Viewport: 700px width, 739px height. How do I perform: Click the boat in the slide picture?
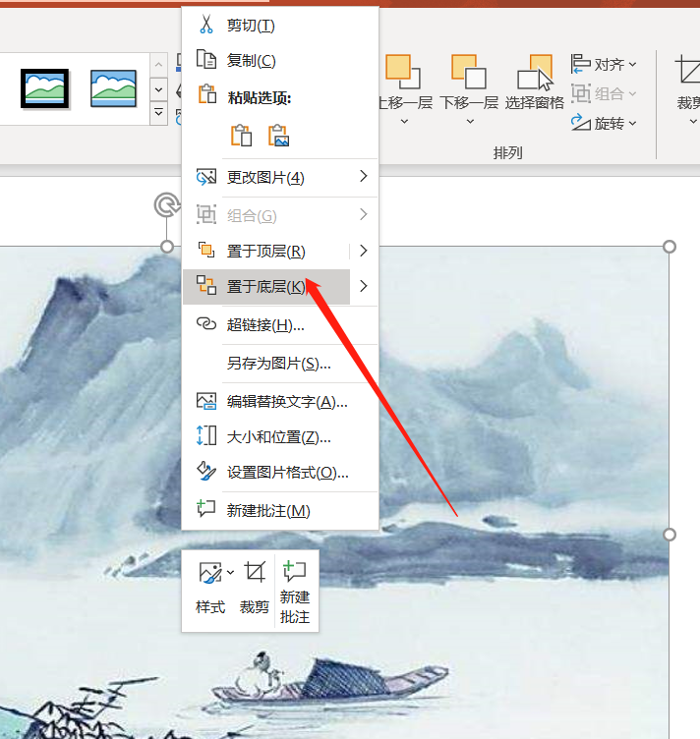pos(330,679)
